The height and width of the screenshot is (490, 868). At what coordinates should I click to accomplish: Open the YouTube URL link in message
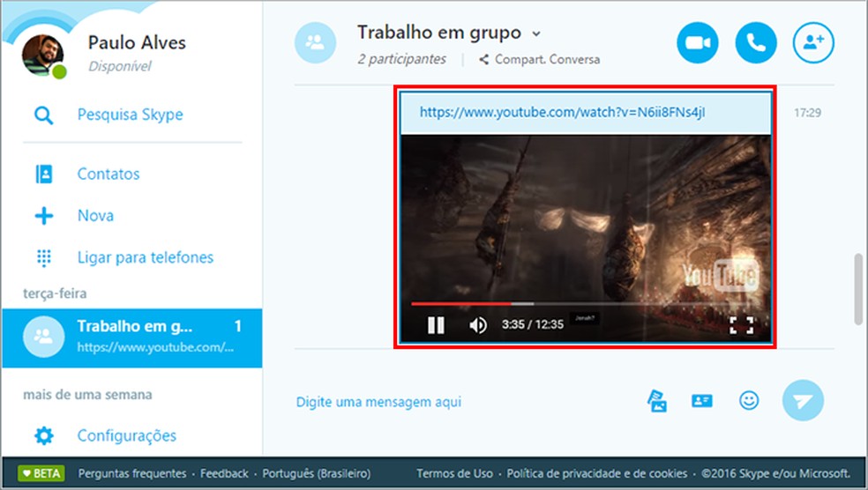(x=562, y=112)
